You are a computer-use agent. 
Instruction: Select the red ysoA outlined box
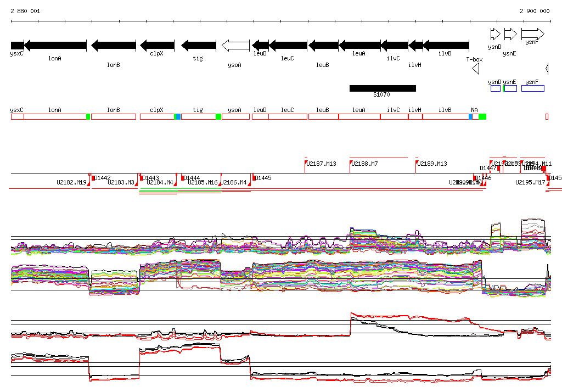[x=235, y=116]
